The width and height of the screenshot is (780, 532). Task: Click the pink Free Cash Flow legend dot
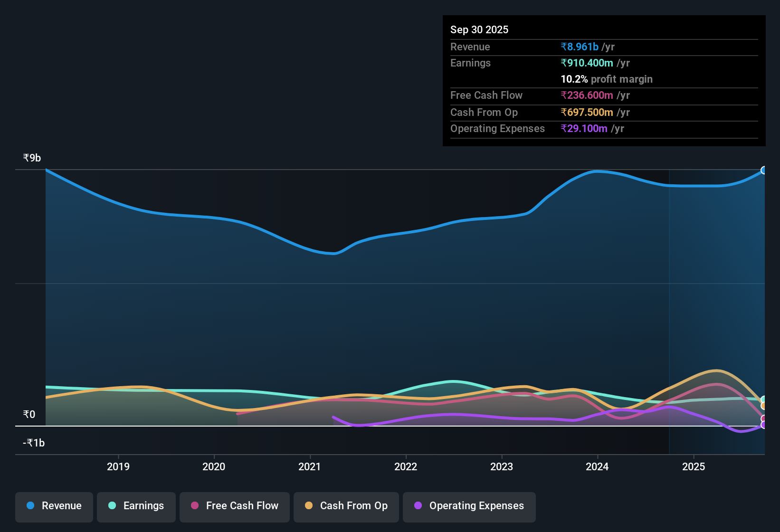(x=194, y=506)
